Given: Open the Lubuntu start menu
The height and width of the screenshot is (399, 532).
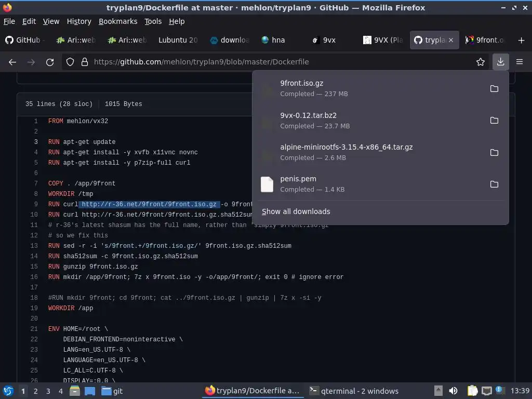Looking at the screenshot, I should (8, 391).
